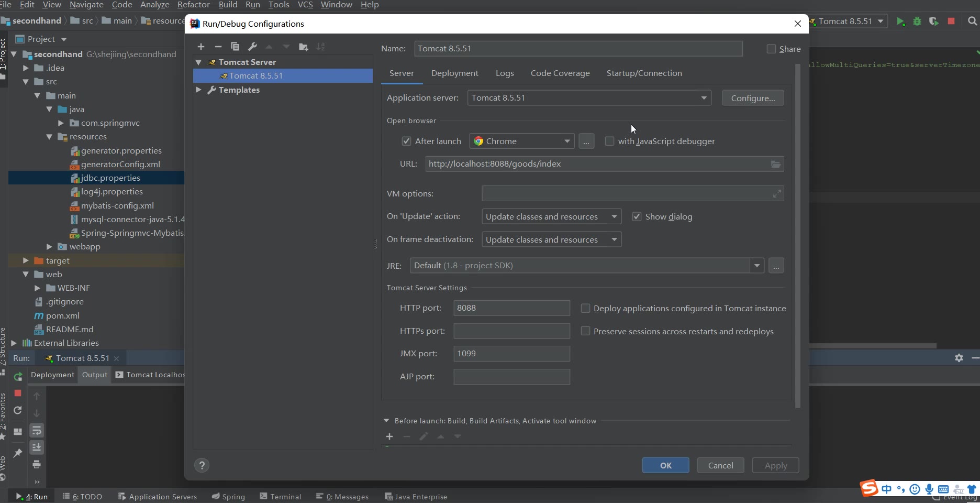Image resolution: width=980 pixels, height=503 pixels.
Task: Switch to Deployment tab in dialog
Action: click(454, 73)
